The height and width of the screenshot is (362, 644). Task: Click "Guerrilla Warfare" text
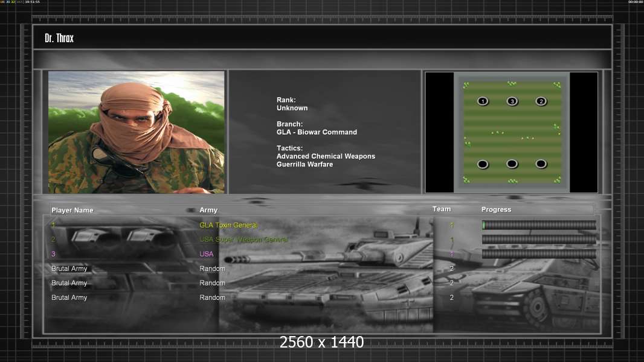point(304,164)
